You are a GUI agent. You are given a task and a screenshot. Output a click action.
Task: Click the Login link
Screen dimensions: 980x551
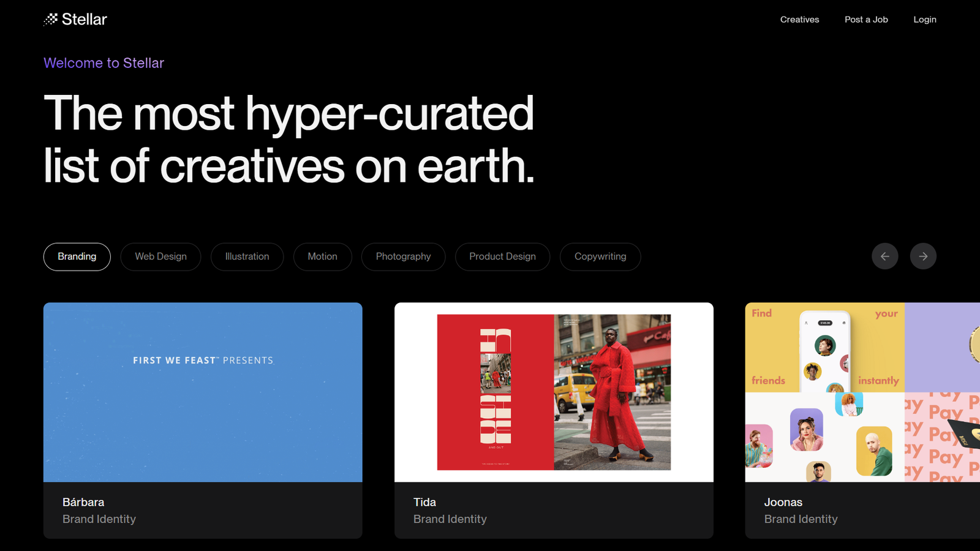click(x=924, y=20)
